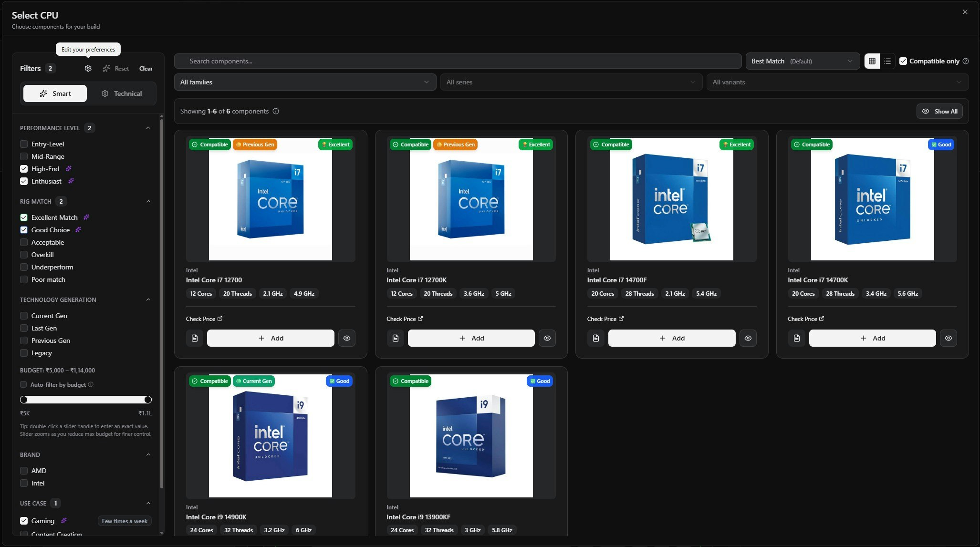Screen dimensions: 980x547
Task: Open Check Price link for Core i7 12700K
Action: [x=405, y=319]
